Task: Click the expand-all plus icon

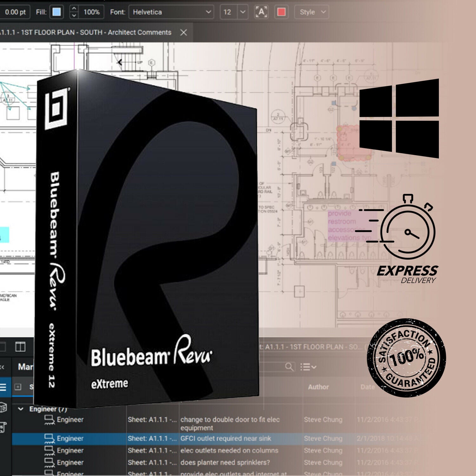Action: [18, 387]
